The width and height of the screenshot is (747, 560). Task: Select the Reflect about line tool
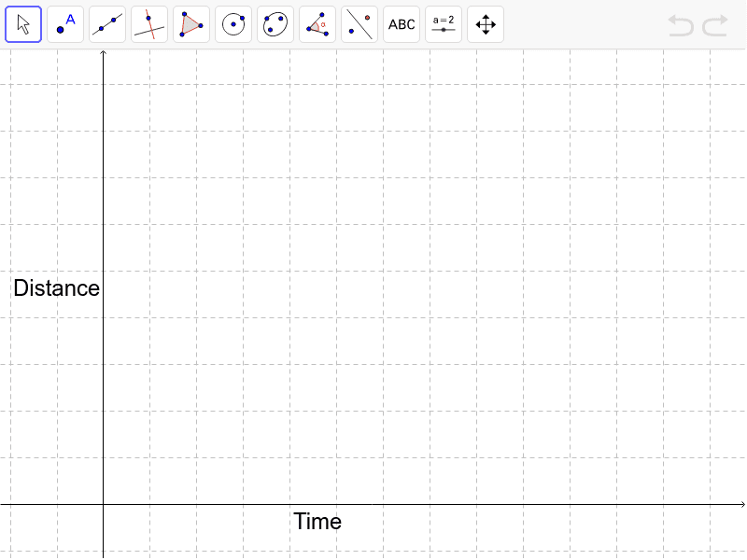pyautogui.click(x=359, y=24)
